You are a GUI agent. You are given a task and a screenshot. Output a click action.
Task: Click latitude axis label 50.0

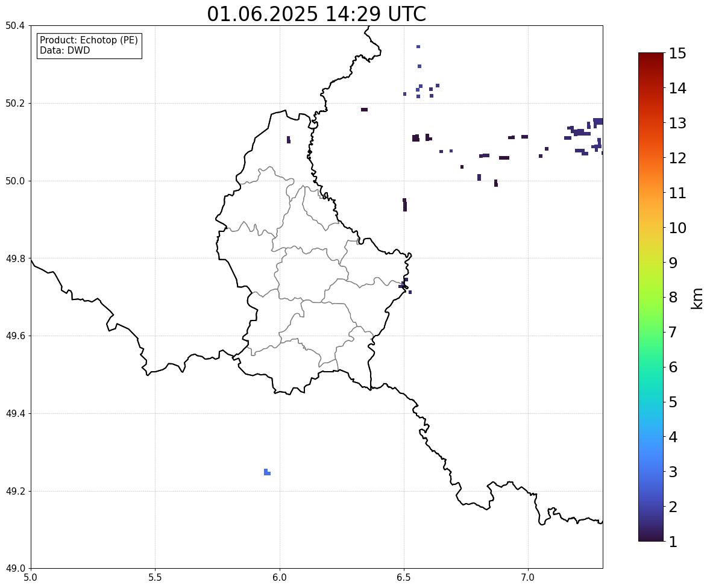tap(14, 181)
